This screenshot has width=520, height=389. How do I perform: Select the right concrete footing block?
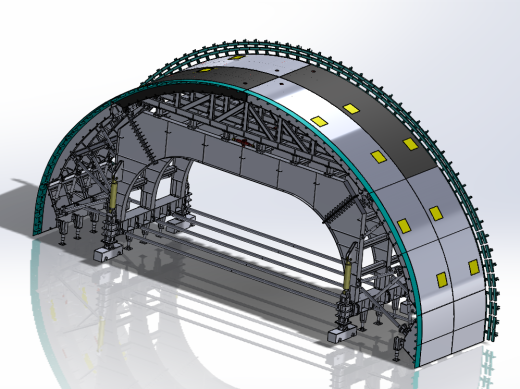(x=342, y=333)
